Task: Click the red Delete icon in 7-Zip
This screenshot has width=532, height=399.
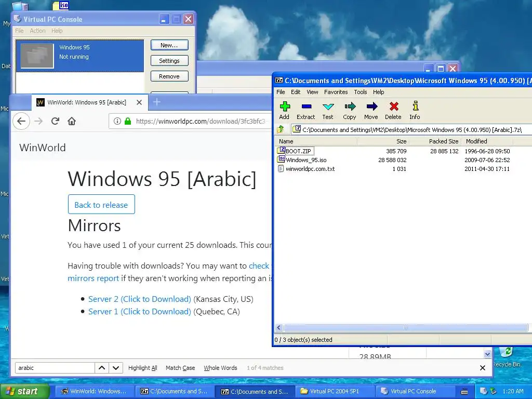Action: tap(393, 111)
